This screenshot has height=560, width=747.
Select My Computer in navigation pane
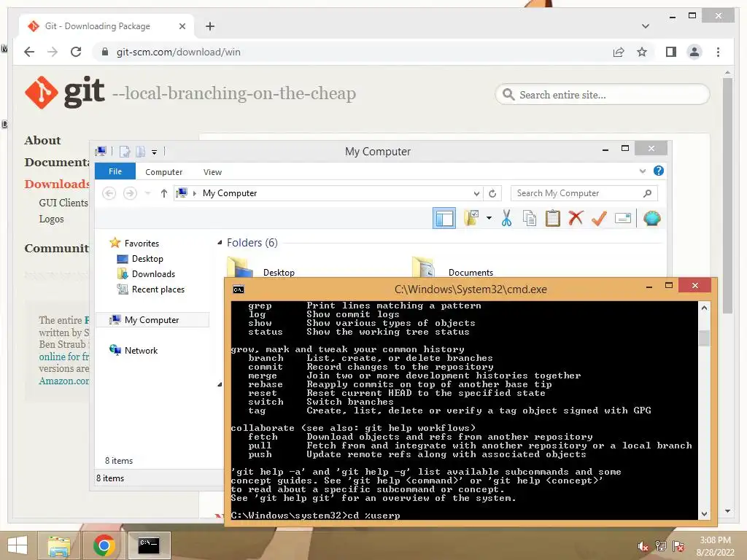pyautogui.click(x=152, y=320)
